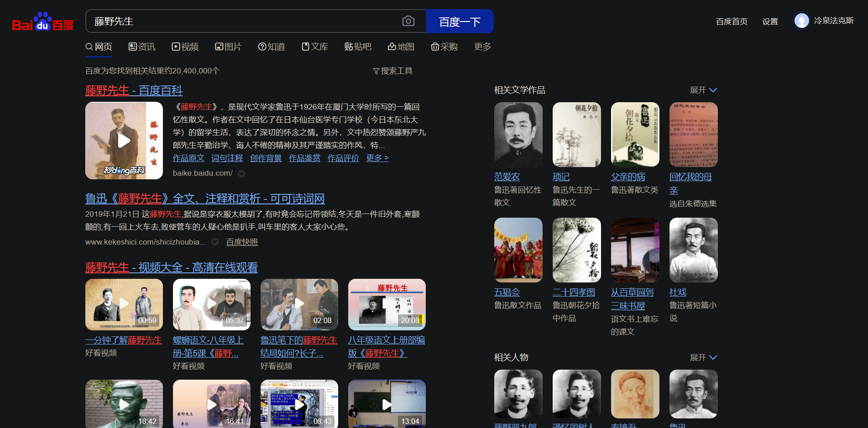Open the 一分钟了解藤野先生 video title
Screen dimensions: 868x428
pyautogui.click(x=124, y=340)
